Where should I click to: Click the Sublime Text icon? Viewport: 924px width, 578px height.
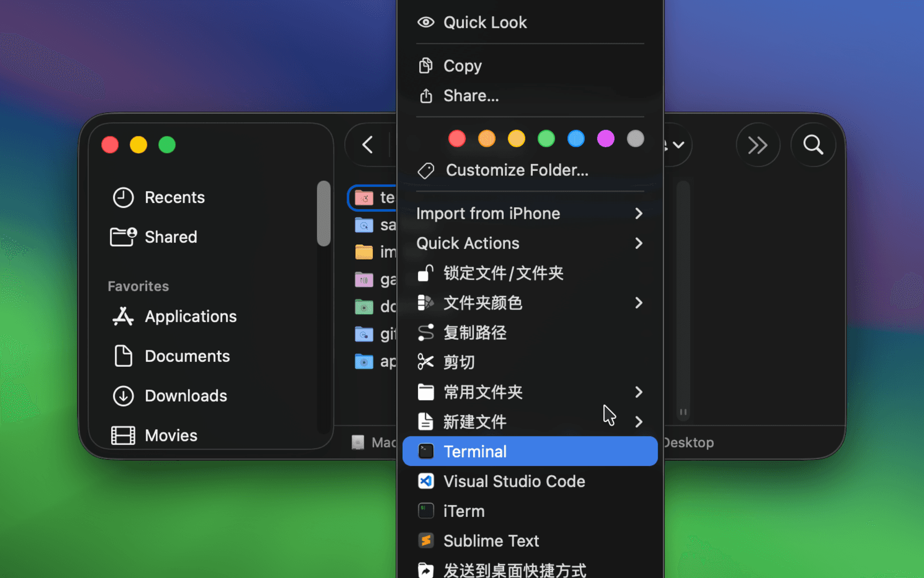click(x=426, y=541)
